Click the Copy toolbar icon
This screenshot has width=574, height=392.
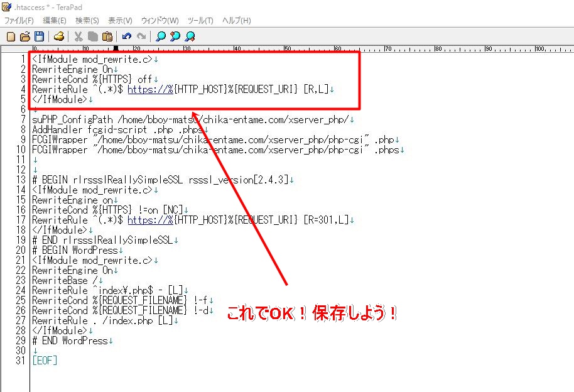tap(93, 36)
